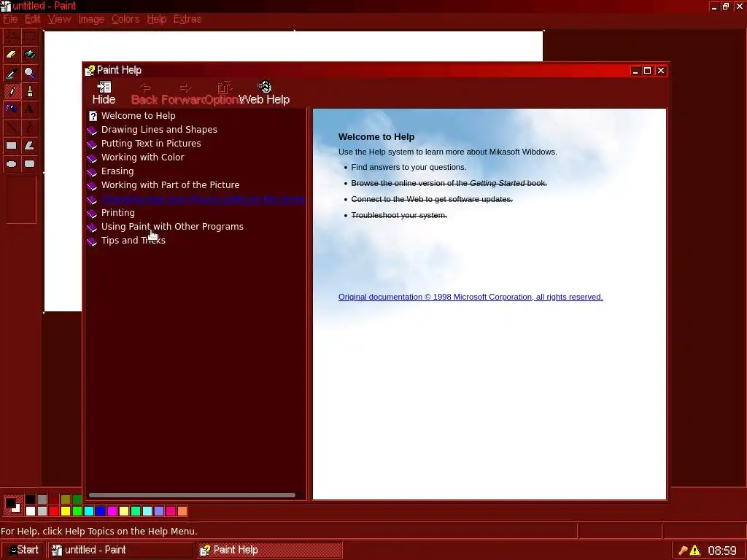Expand the Drawing Lines and Shapes topic
The height and width of the screenshot is (560, 747).
(159, 130)
